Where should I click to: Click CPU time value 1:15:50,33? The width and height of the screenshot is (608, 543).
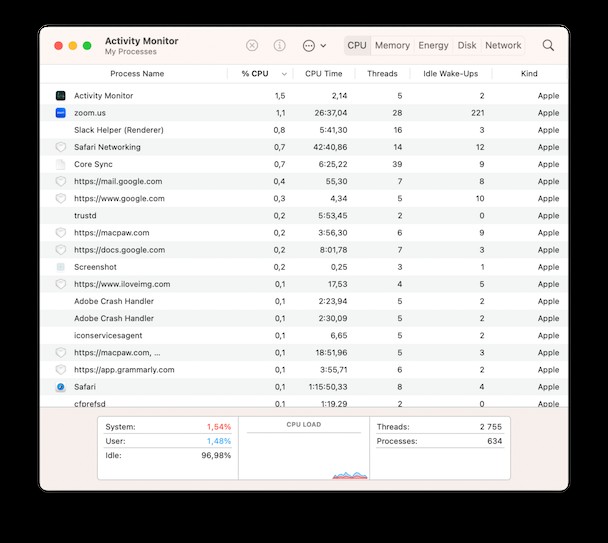tap(328, 387)
